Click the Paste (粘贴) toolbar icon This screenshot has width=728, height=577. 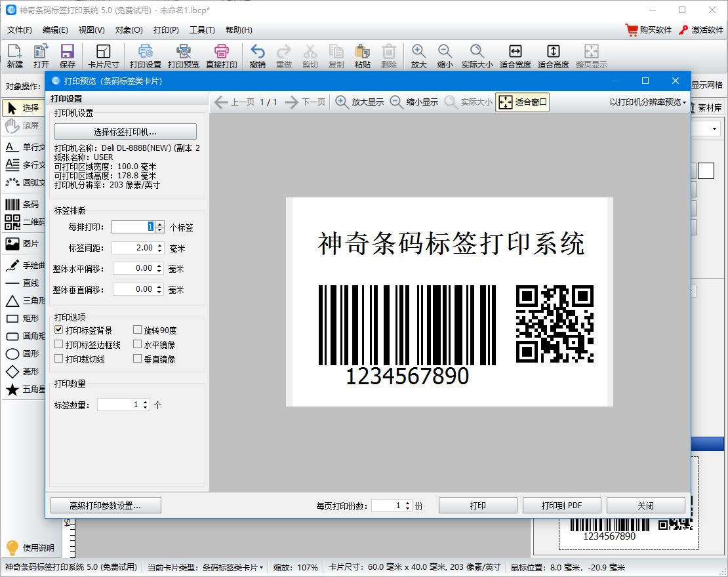pyautogui.click(x=362, y=56)
